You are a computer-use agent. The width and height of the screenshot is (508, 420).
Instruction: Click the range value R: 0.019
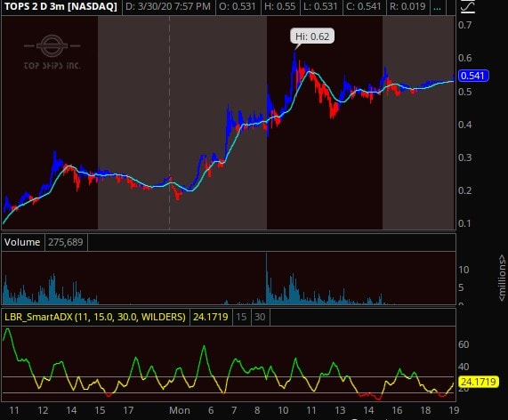tap(407, 6)
